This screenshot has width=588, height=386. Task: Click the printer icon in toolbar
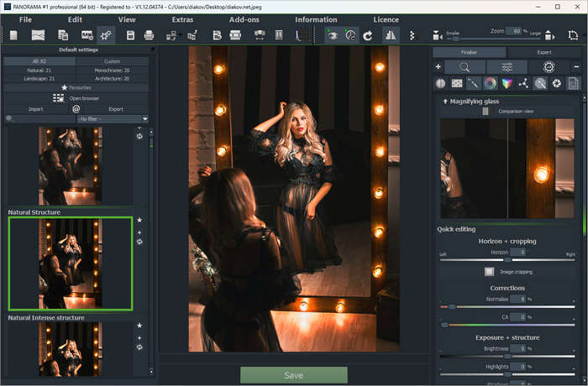150,35
